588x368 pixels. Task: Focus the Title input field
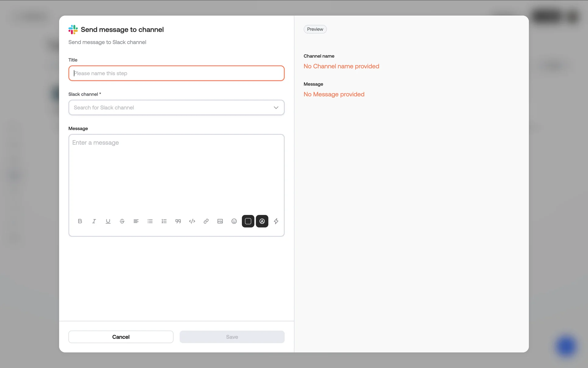pyautogui.click(x=176, y=73)
